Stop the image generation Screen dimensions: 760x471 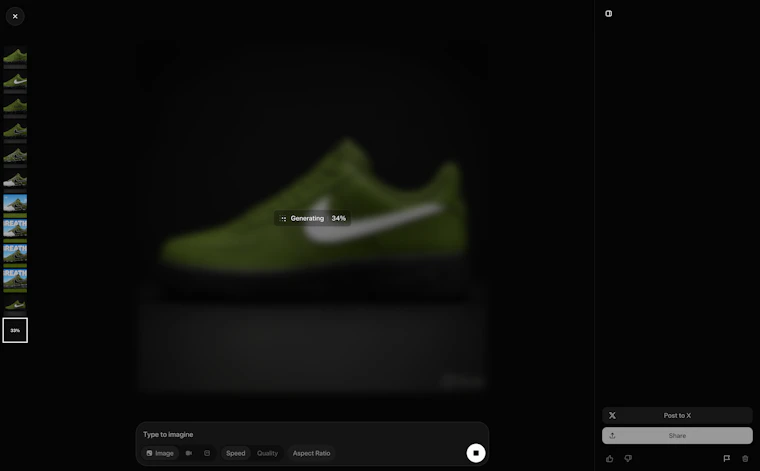tap(476, 453)
